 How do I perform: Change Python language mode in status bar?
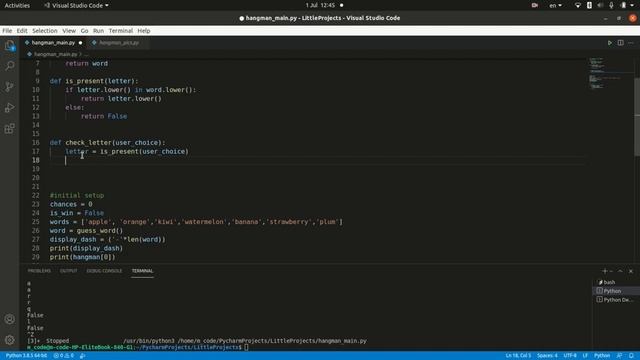(x=602, y=356)
